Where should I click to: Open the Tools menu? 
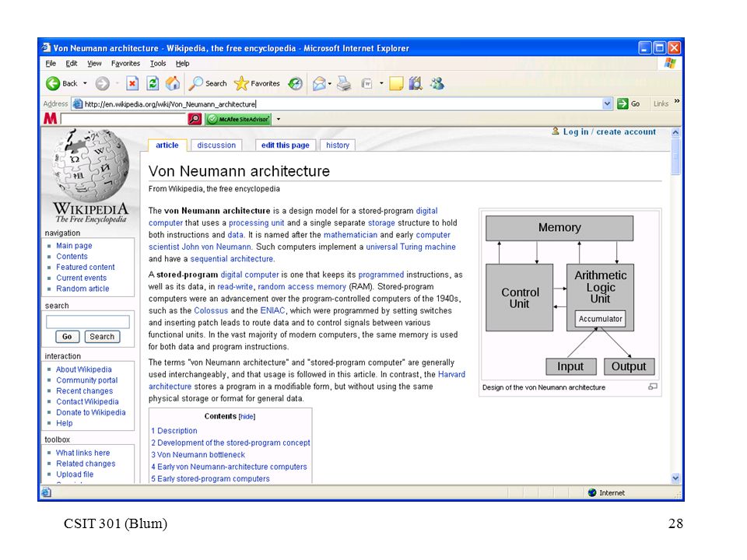(158, 63)
